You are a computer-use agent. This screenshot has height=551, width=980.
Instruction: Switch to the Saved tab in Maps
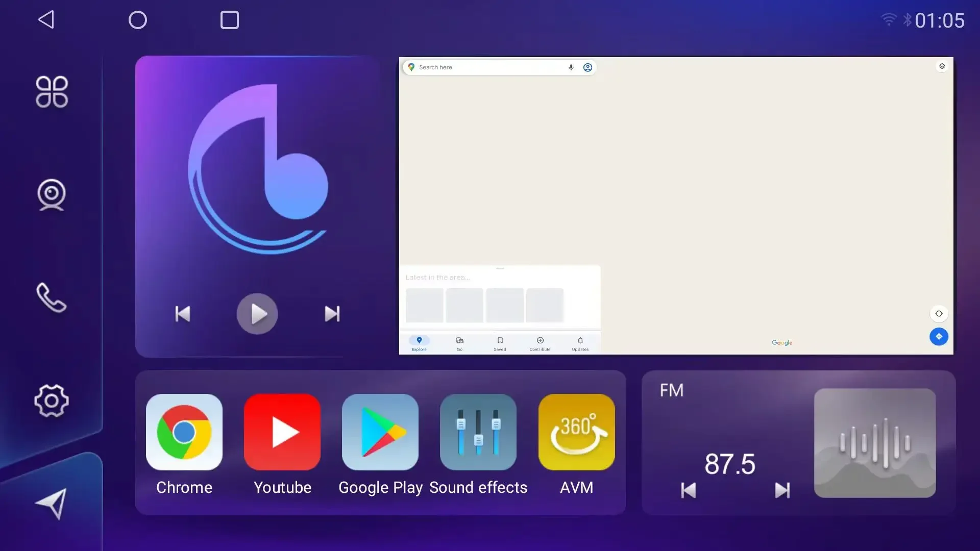pyautogui.click(x=500, y=344)
